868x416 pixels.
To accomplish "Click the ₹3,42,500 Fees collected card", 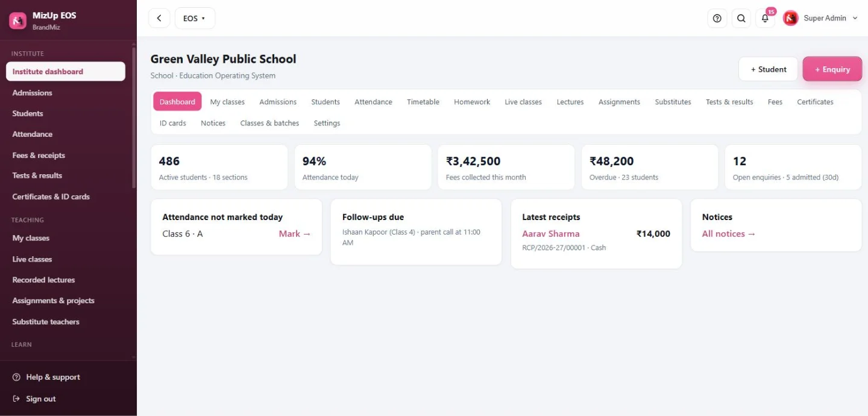I will coord(506,167).
